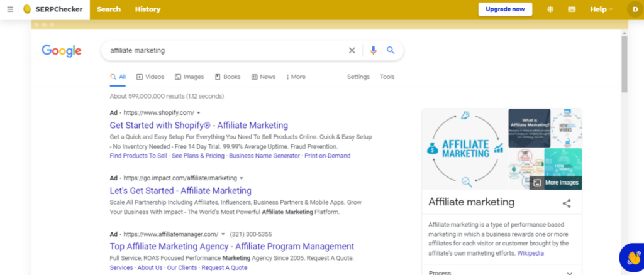Open Print-on-Demand link
This screenshot has height=275, width=644.
coord(327,156)
